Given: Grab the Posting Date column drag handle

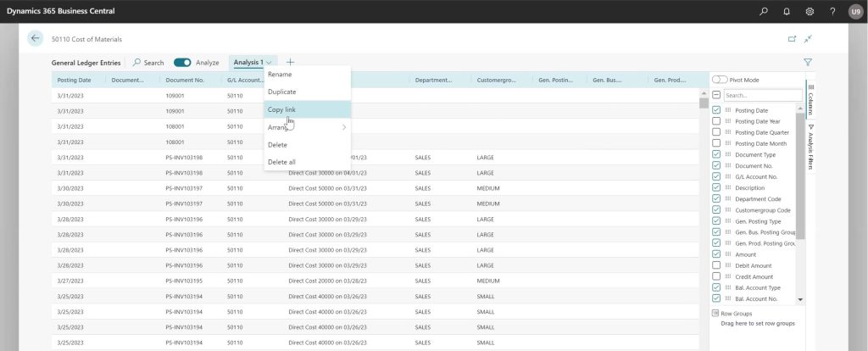Looking at the screenshot, I should (728, 110).
